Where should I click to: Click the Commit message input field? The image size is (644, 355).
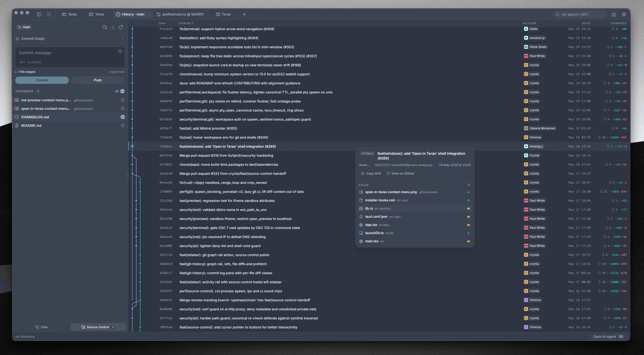[70, 57]
